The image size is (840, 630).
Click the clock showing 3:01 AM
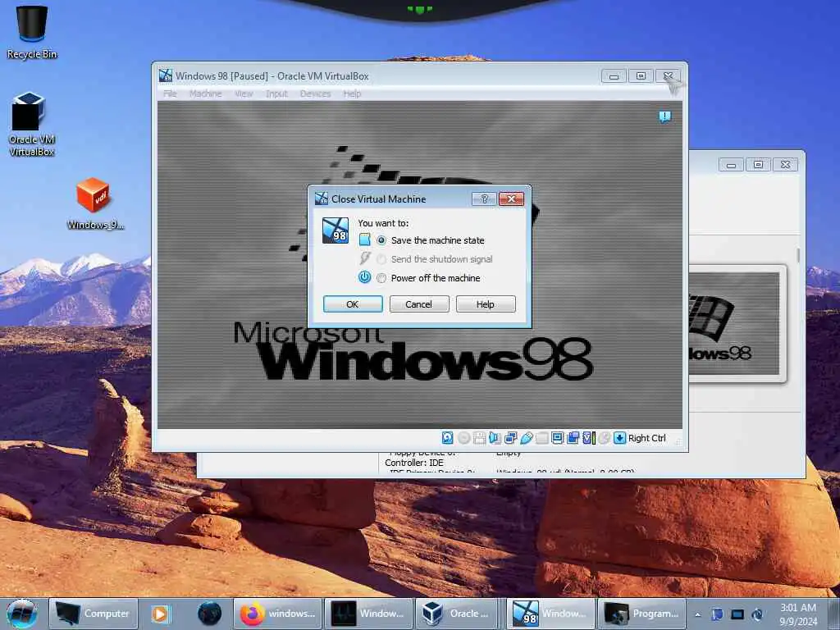(798, 614)
